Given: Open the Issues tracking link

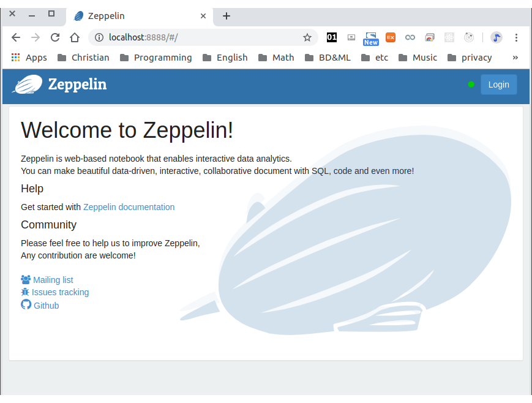Looking at the screenshot, I should coord(60,292).
